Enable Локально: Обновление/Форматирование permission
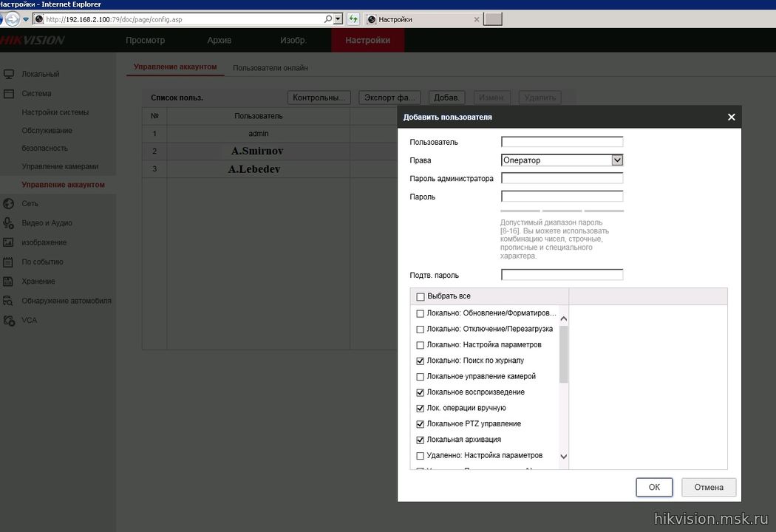This screenshot has width=776, height=532. click(x=421, y=313)
